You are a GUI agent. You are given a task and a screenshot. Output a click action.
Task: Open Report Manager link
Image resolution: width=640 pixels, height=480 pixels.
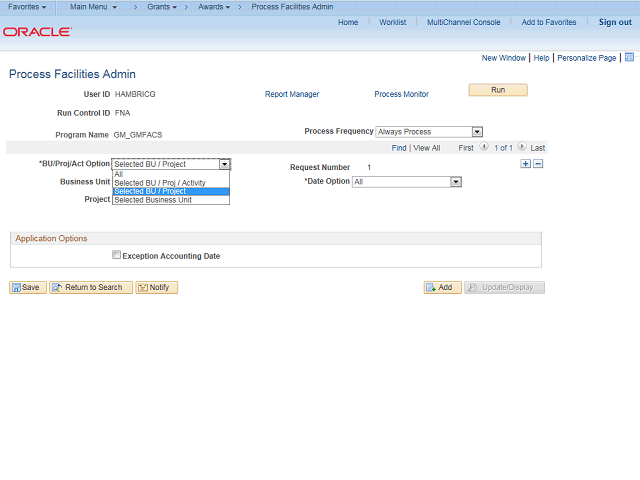292,94
